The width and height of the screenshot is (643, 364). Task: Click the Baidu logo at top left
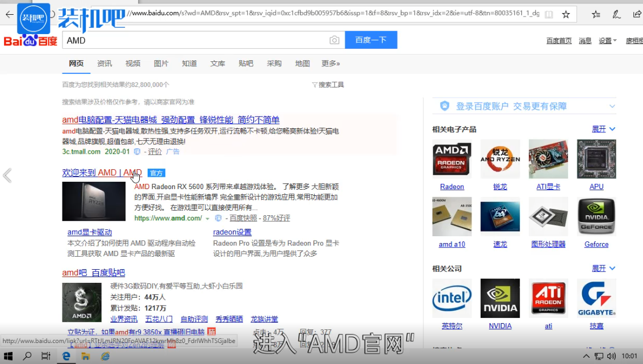[x=30, y=41]
